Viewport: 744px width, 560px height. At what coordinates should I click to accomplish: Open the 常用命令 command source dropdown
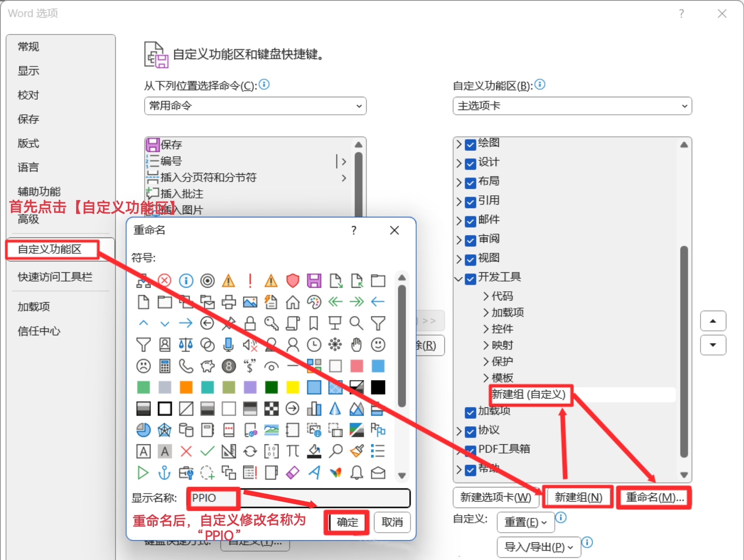click(255, 106)
